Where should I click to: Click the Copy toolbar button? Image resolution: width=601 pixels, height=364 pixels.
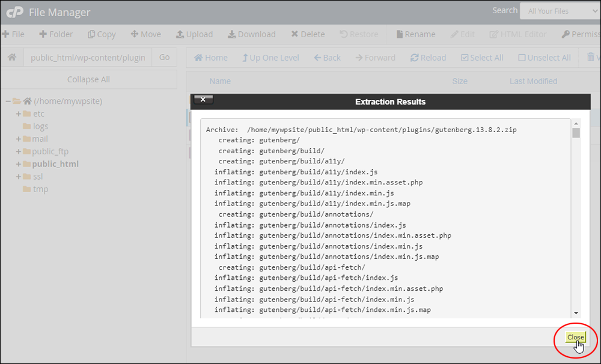click(x=102, y=34)
